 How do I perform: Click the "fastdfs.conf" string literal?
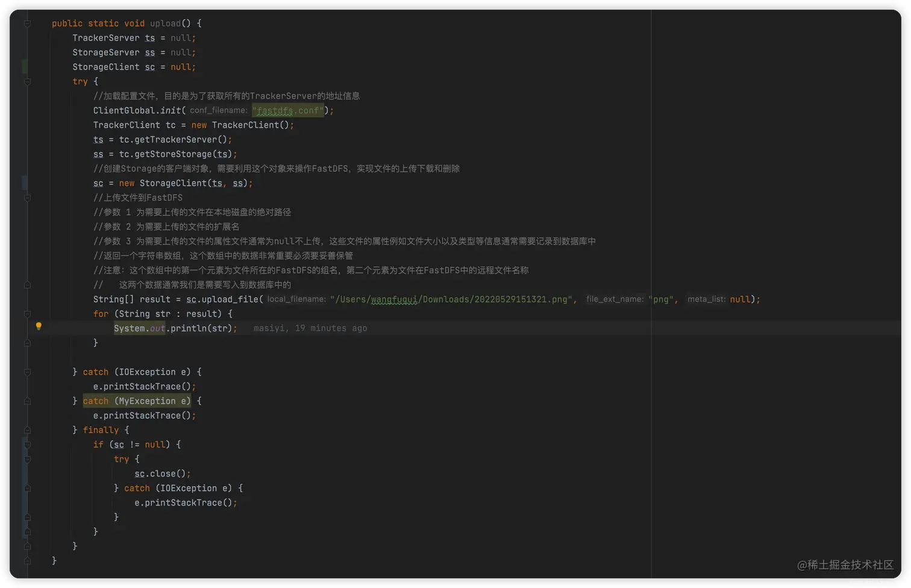tap(288, 111)
